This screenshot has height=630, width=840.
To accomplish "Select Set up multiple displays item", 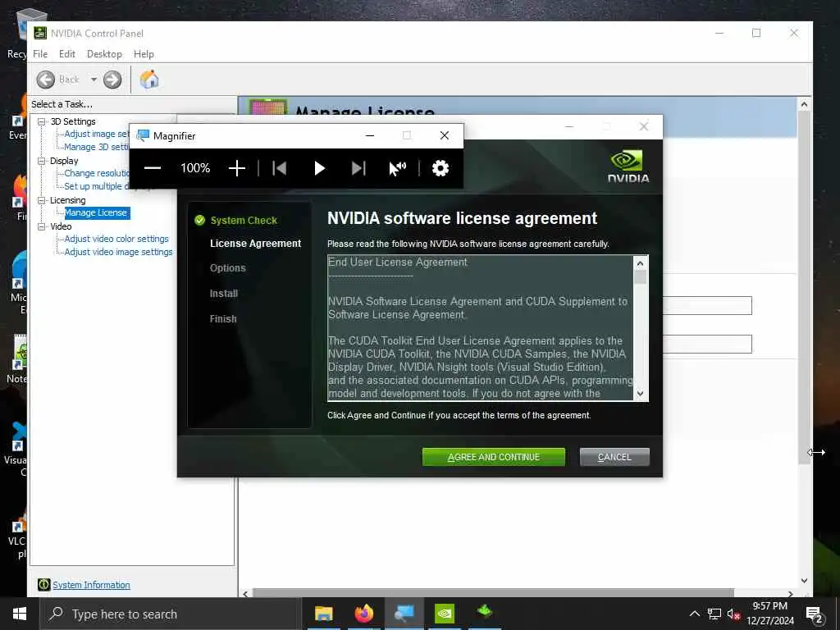I will tap(97, 186).
